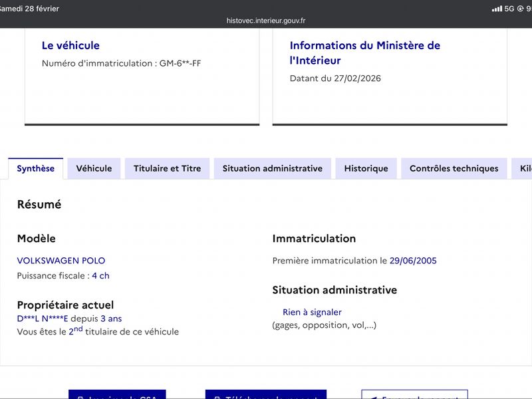Click the first registration date 29/06/2005
The height and width of the screenshot is (399, 532).
(413, 261)
